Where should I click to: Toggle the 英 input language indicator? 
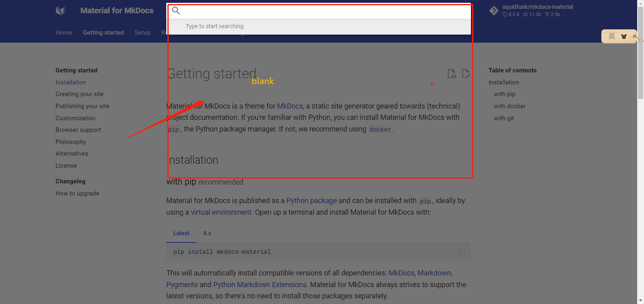coord(612,37)
